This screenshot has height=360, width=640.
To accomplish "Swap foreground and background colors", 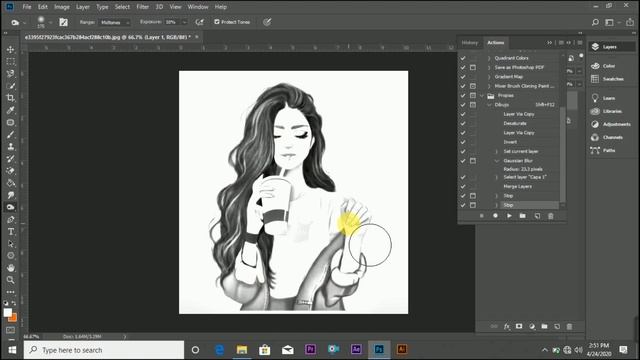I will 14,303.
